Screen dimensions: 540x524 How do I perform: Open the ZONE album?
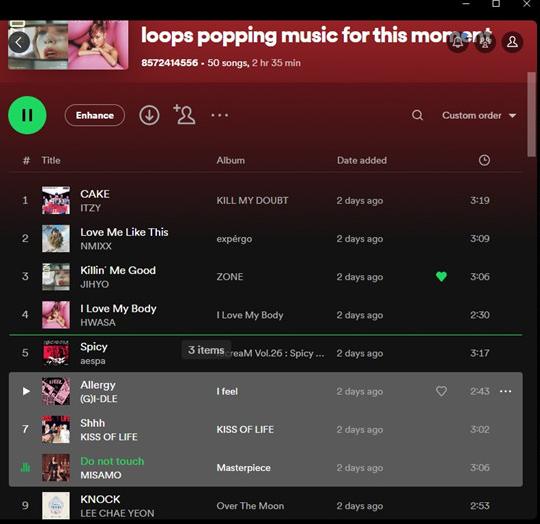pyautogui.click(x=230, y=277)
